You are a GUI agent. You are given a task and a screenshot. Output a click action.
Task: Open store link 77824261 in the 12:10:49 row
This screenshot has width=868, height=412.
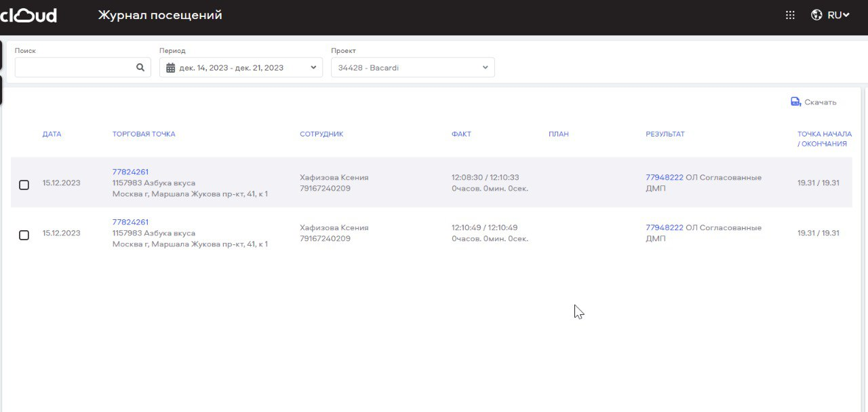click(x=130, y=222)
